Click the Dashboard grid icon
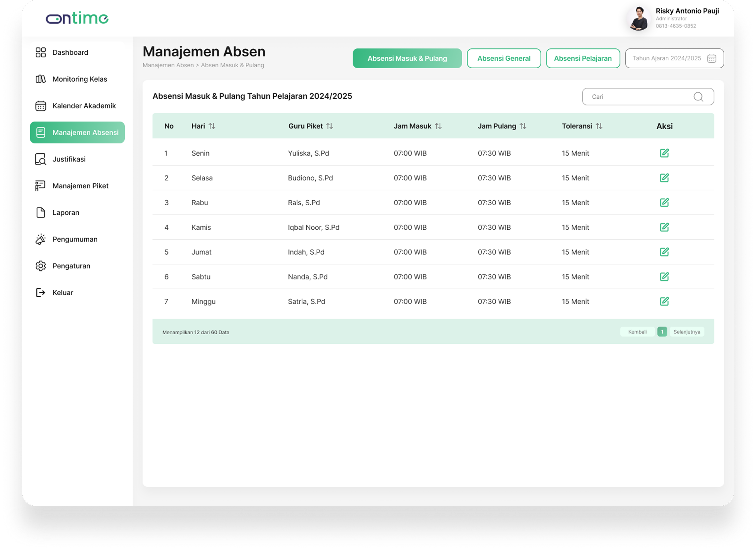 click(41, 52)
